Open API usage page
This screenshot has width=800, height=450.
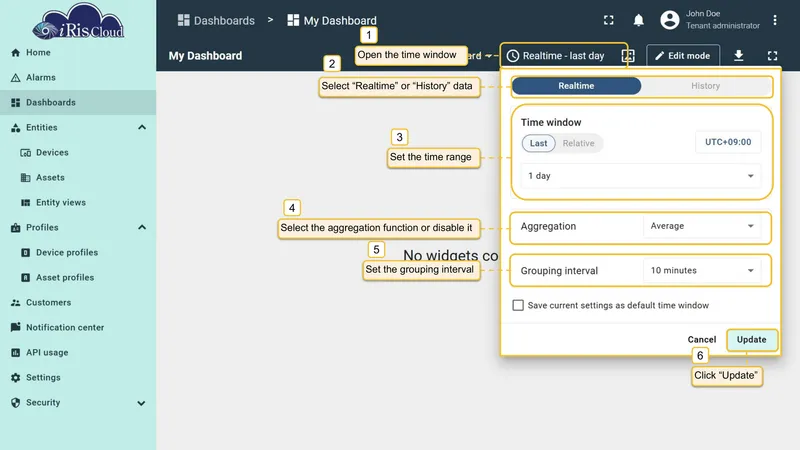tap(78, 353)
